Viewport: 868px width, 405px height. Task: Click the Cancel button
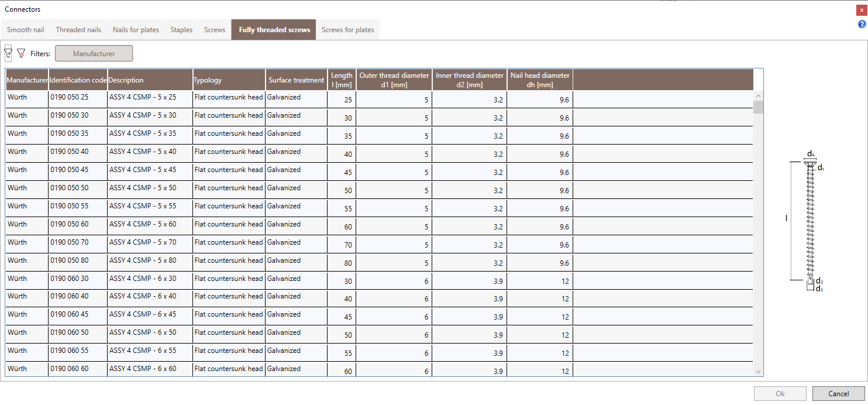coord(839,394)
